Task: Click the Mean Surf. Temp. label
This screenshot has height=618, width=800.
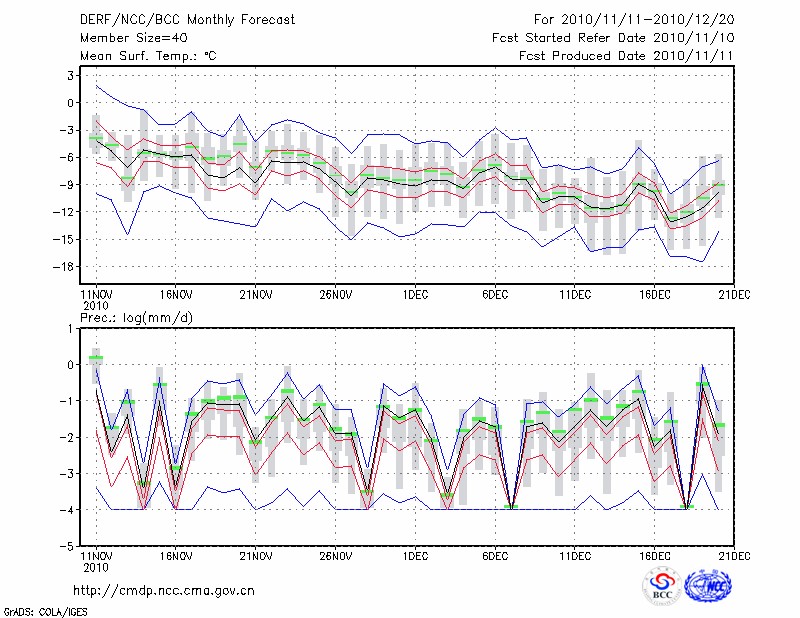Action: pyautogui.click(x=148, y=57)
